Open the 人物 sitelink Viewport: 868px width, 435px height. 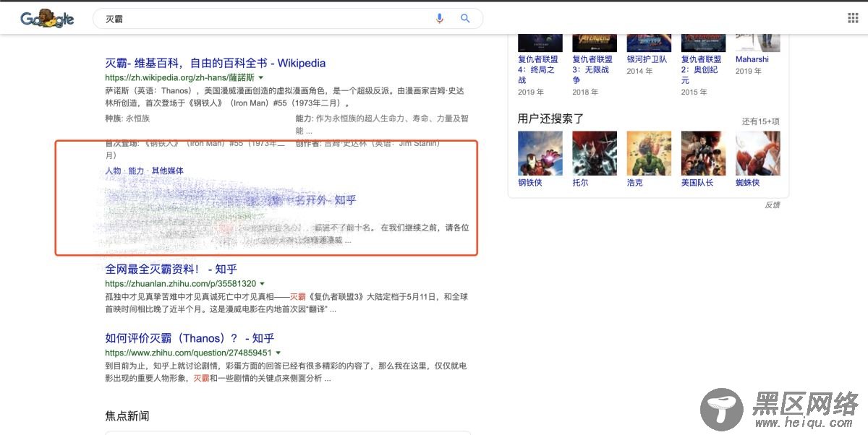113,171
